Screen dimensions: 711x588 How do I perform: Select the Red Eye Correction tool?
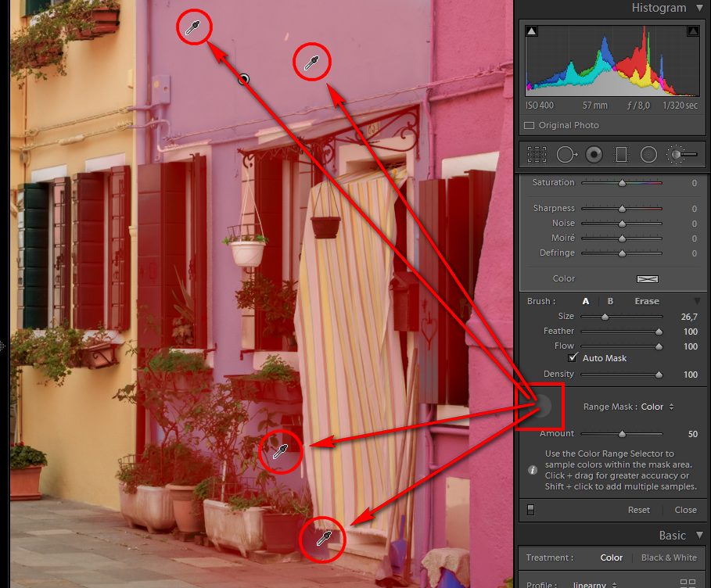pyautogui.click(x=594, y=155)
